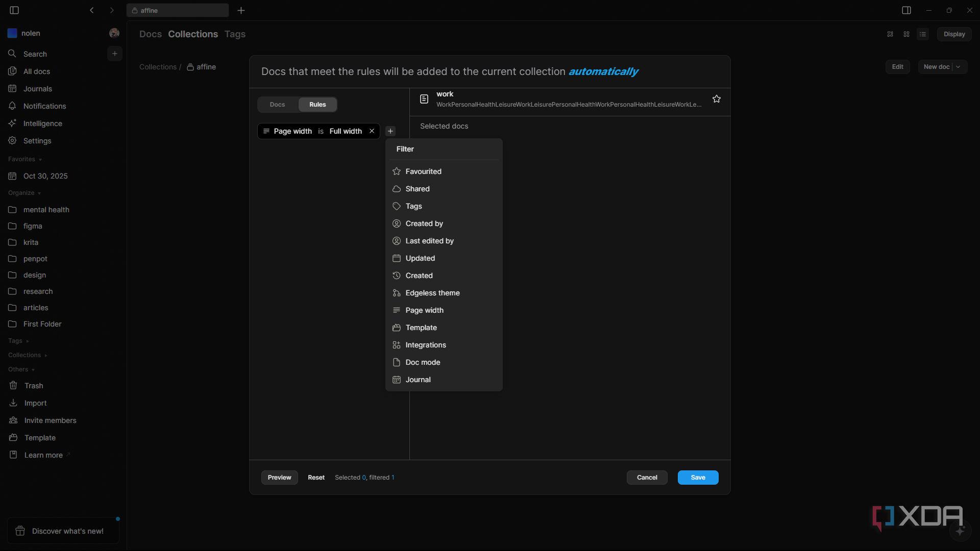Open Discover what's new card
The width and height of the screenshot is (980, 551).
click(63, 531)
